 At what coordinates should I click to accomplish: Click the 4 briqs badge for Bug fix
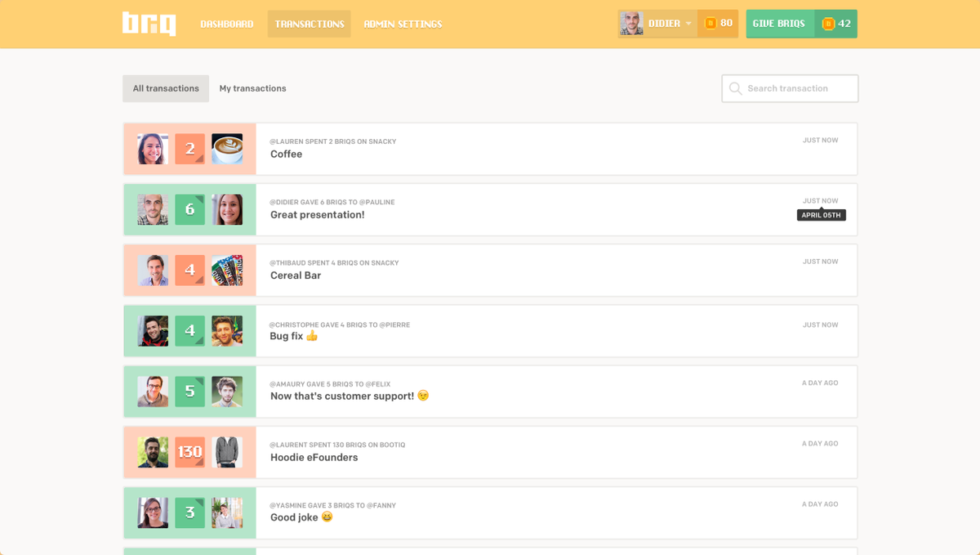tap(189, 331)
